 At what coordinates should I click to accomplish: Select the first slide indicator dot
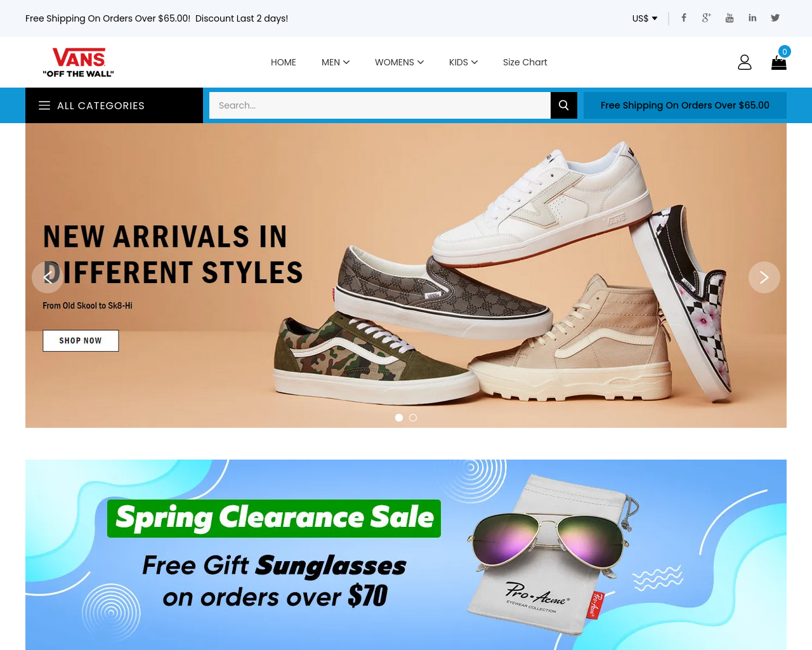click(x=399, y=418)
